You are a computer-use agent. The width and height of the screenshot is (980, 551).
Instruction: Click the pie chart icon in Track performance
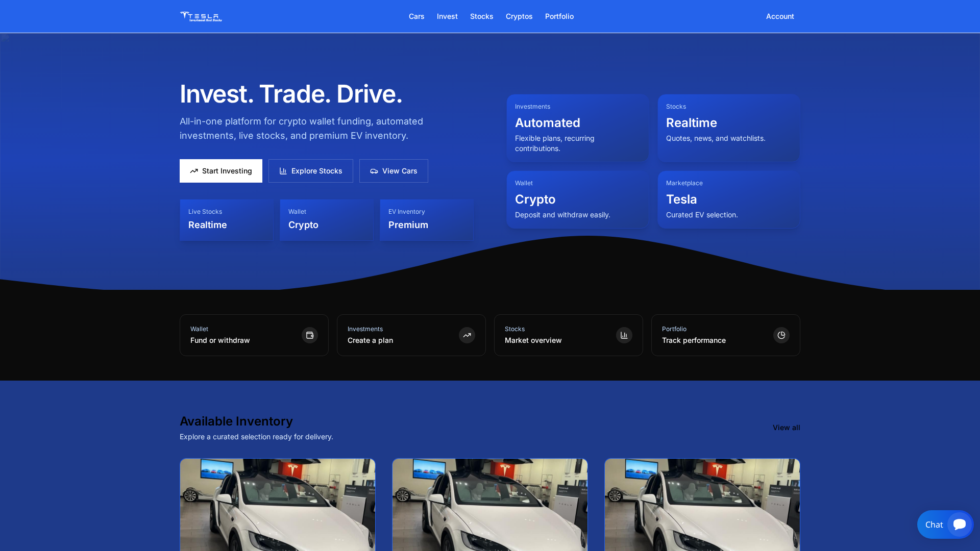781,335
